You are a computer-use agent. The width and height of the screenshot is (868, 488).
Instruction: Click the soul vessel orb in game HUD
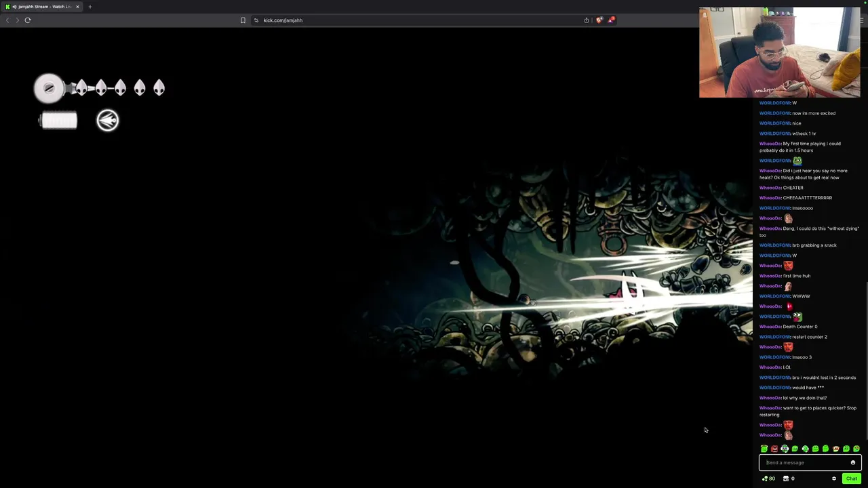pyautogui.click(x=49, y=88)
